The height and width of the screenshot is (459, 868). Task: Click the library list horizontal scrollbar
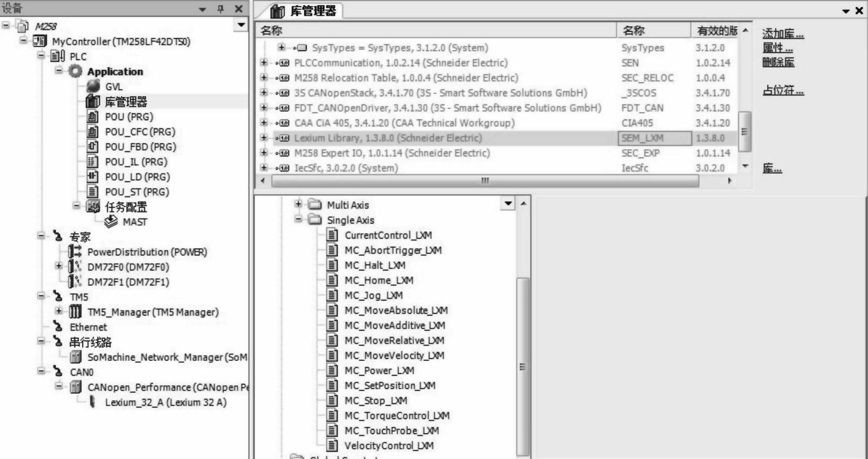tap(485, 181)
